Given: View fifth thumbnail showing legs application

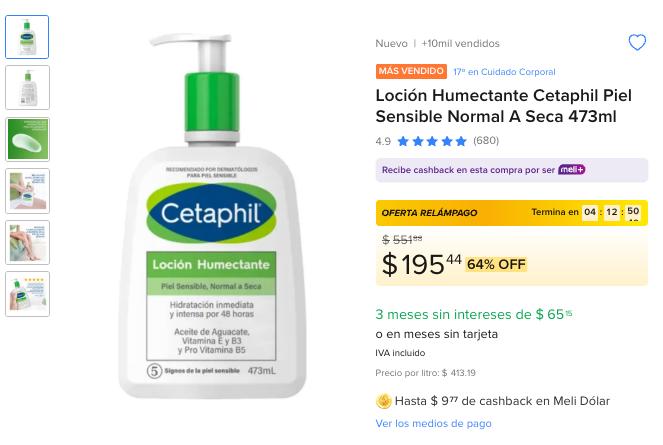Looking at the screenshot, I should click(x=27, y=242).
